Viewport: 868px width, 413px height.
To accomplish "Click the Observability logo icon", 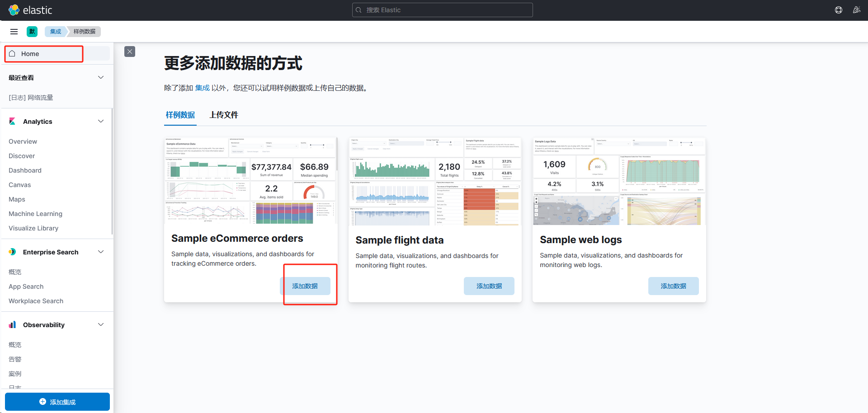I will [13, 325].
